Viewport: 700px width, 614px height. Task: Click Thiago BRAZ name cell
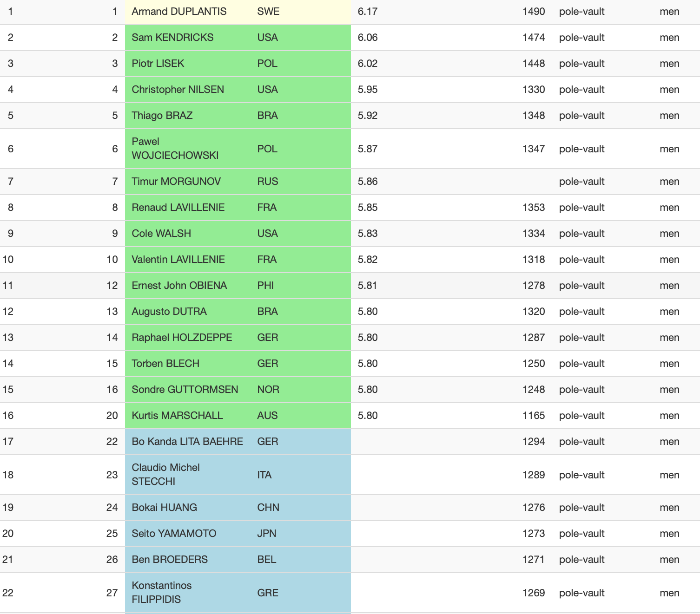coord(162,116)
